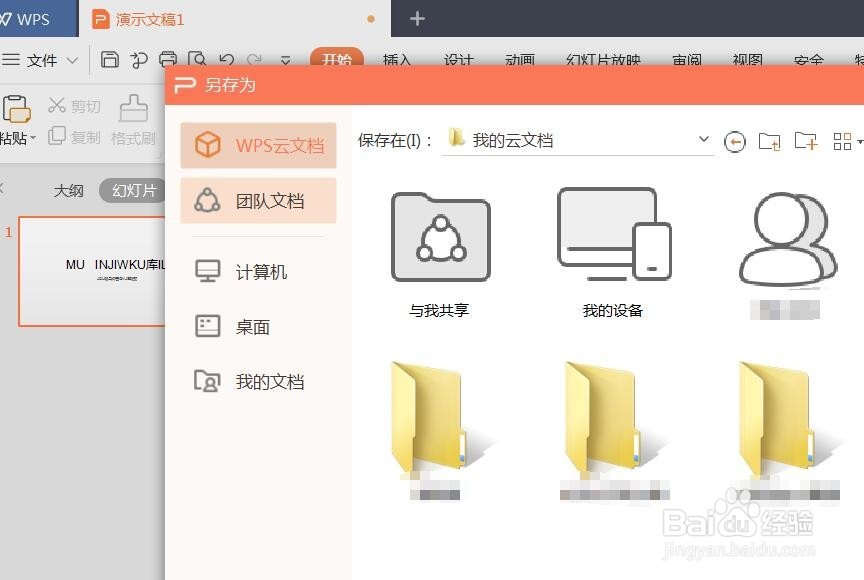Viewport: 864px width, 580px height.
Task: Open the blurred user contacts item
Action: [x=786, y=255]
